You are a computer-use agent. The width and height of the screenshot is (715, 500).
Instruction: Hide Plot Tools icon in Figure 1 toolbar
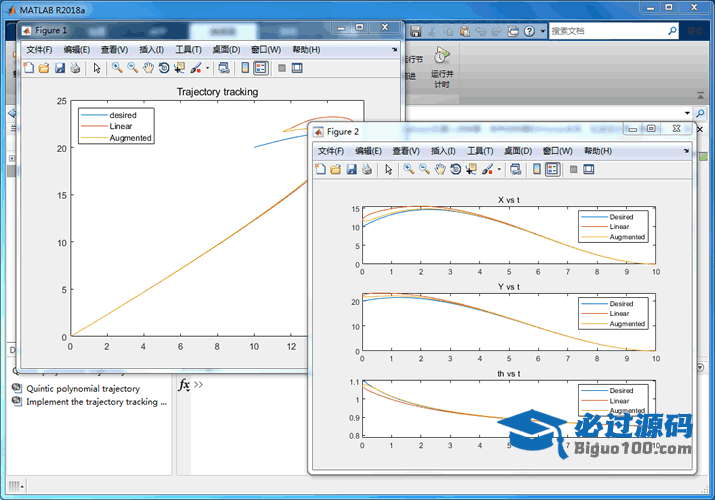tap(282, 68)
